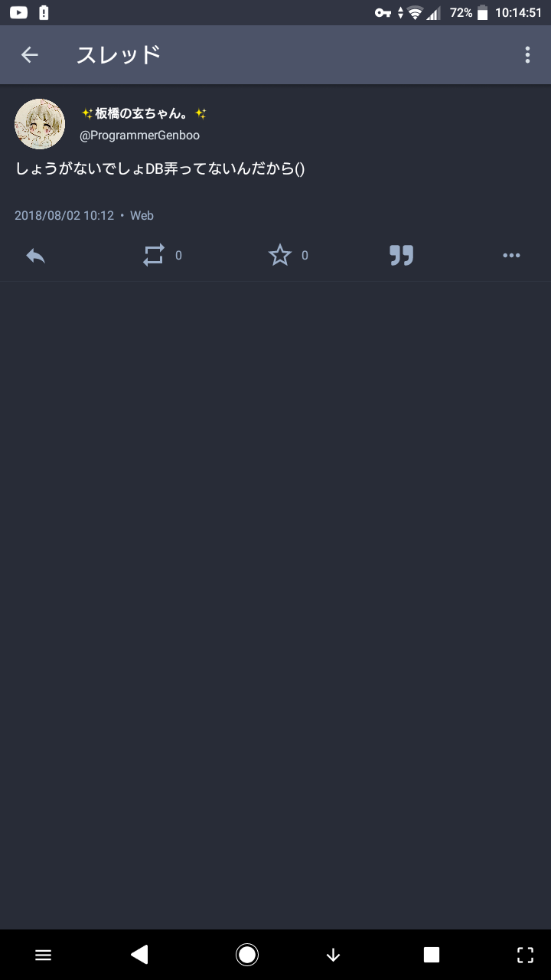Tap the fullscreen corner-brackets icon

coord(525,955)
